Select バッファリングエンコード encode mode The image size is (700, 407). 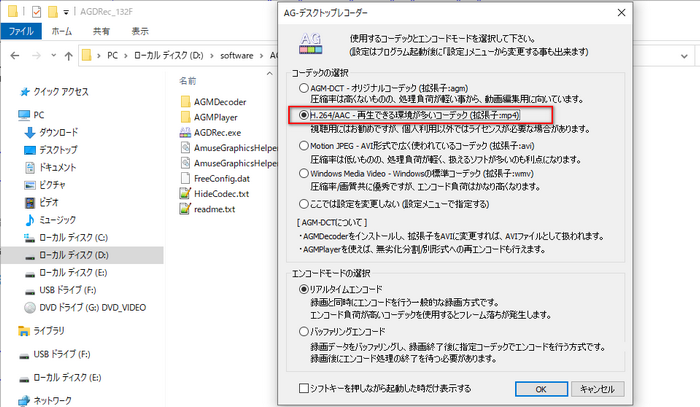point(304,332)
